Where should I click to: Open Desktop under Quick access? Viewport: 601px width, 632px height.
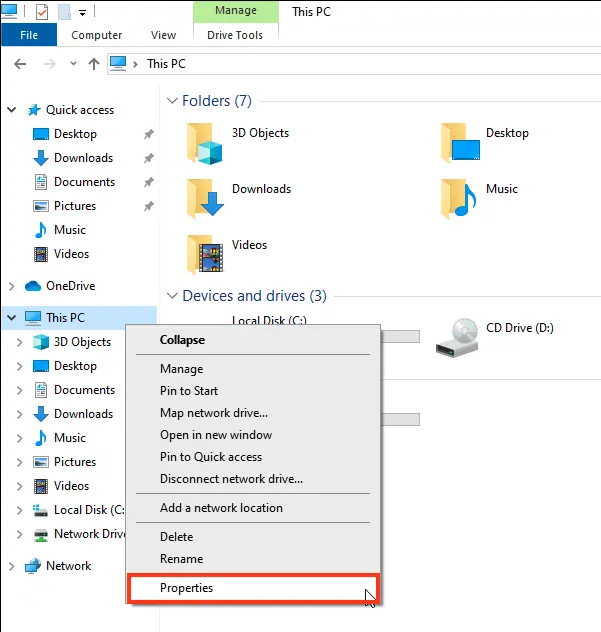(x=75, y=134)
